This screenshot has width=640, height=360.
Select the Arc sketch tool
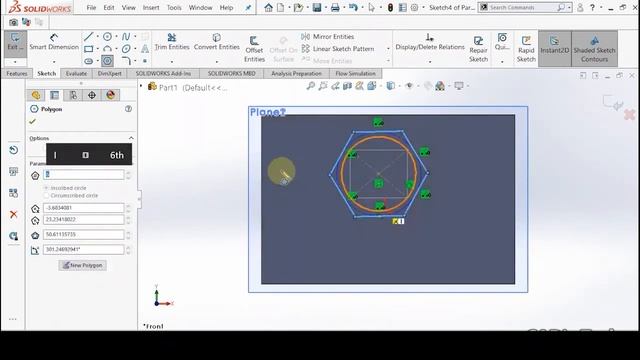[107, 49]
